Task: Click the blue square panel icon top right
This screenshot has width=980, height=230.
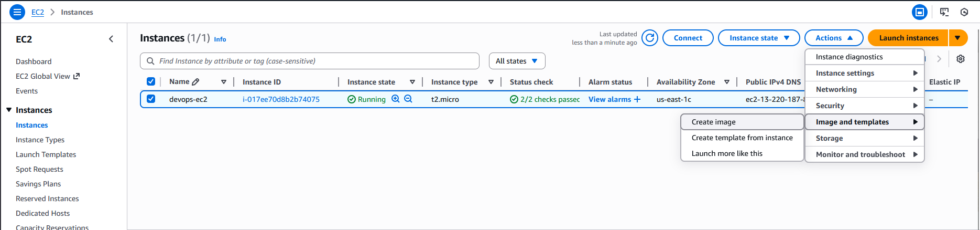Action: pyautogui.click(x=920, y=12)
